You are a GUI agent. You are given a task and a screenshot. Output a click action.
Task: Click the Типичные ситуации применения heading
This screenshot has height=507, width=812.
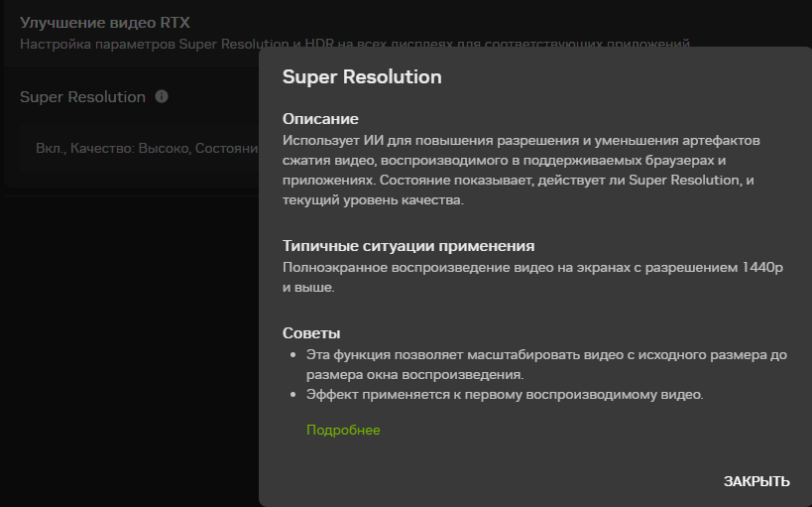408,246
